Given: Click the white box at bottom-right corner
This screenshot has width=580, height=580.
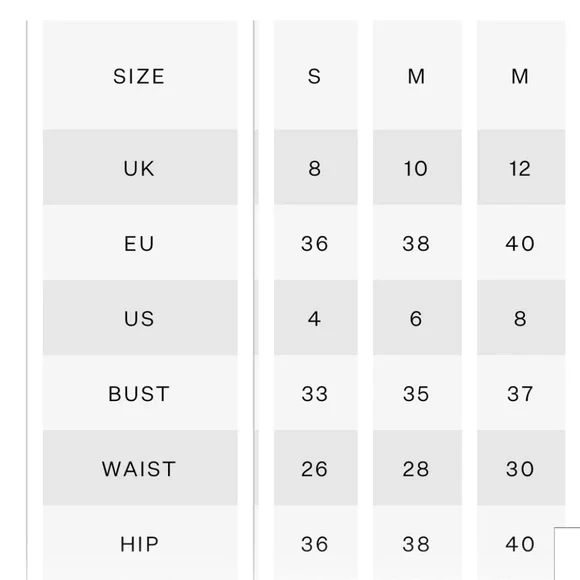Looking at the screenshot, I should pyautogui.click(x=567, y=554).
